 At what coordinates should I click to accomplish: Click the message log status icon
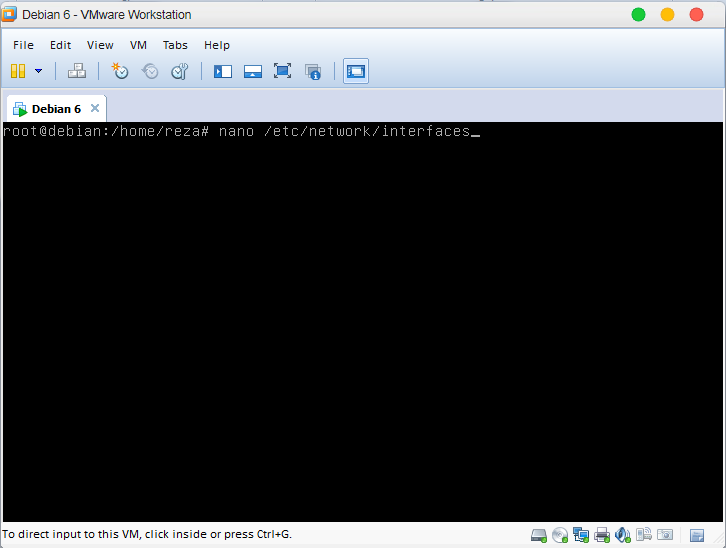pos(697,535)
